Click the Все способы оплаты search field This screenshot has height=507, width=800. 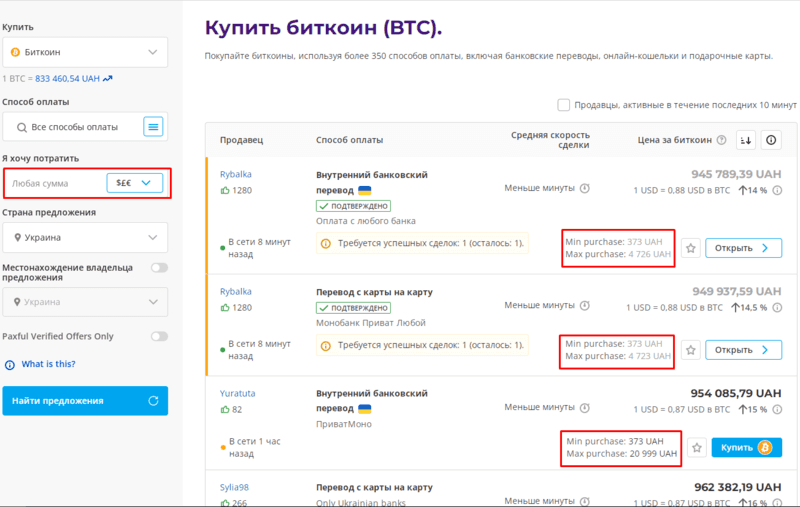pyautogui.click(x=72, y=127)
